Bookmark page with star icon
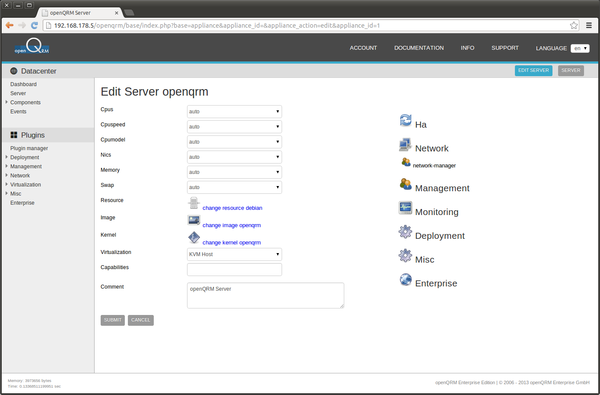Screen dimensions: 600x395 click(574, 25)
